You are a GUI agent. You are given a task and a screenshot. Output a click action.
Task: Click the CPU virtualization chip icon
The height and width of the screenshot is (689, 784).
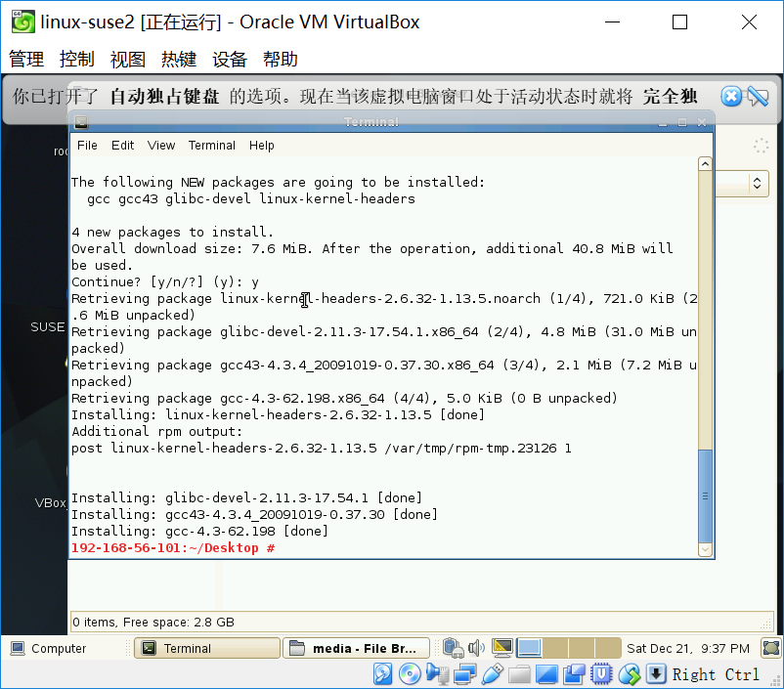601,674
